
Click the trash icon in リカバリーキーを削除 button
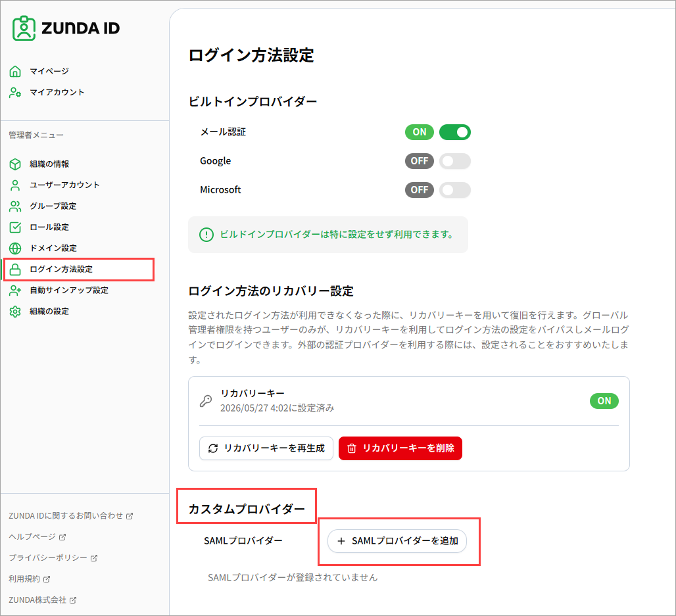coord(352,448)
